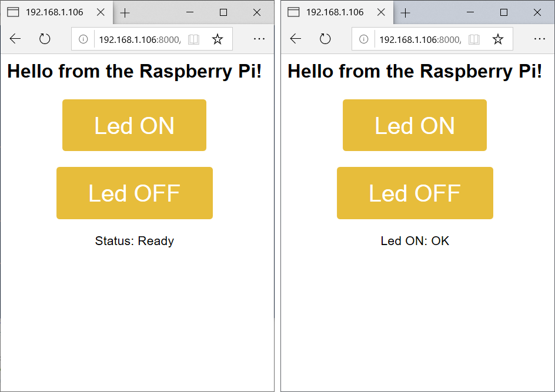Toggle favorite star in the right address bar
555x392 pixels.
(x=498, y=39)
